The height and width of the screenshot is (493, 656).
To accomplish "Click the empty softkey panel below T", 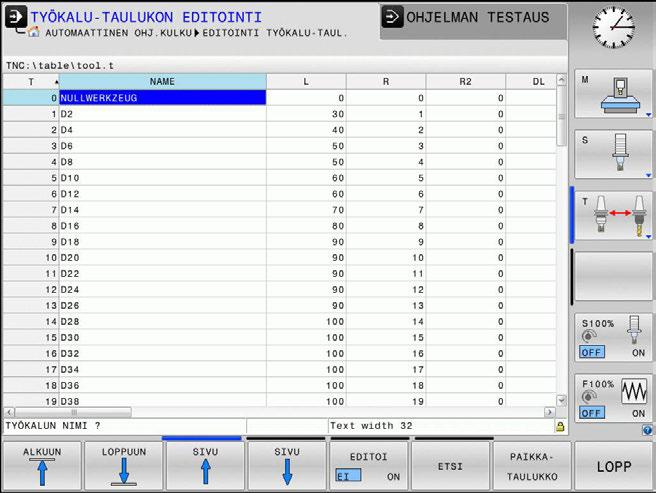I will click(x=613, y=276).
